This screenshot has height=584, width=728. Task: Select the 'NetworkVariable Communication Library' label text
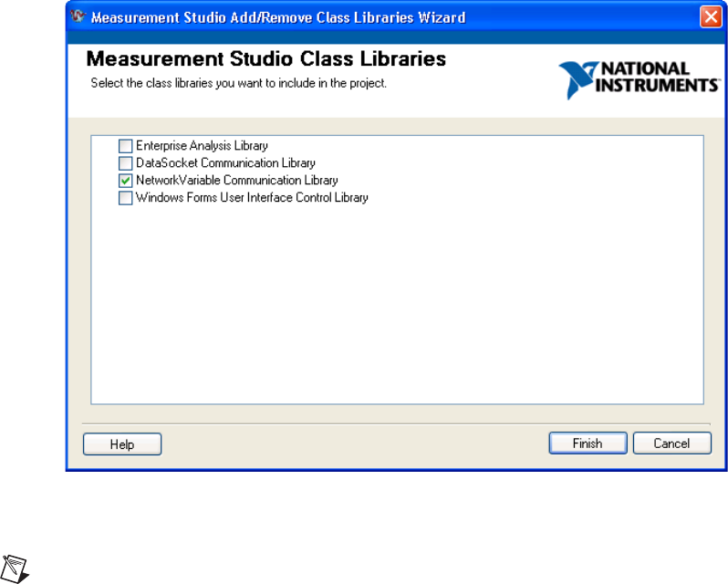tap(237, 180)
